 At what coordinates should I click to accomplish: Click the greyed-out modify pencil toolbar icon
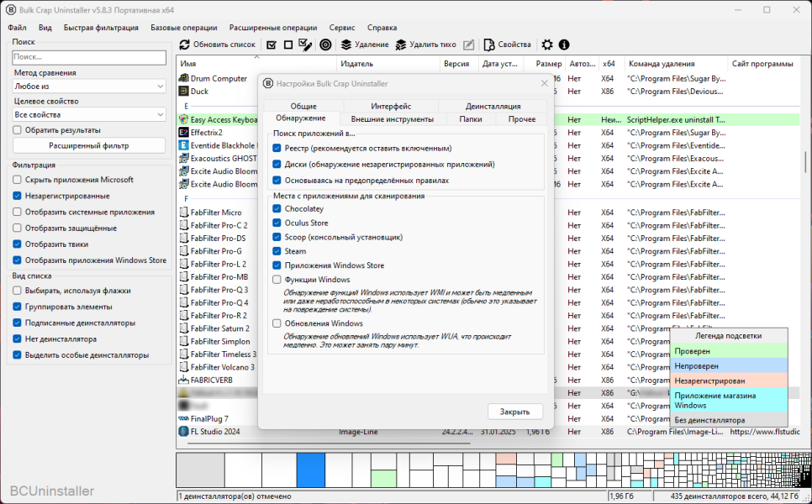click(469, 45)
